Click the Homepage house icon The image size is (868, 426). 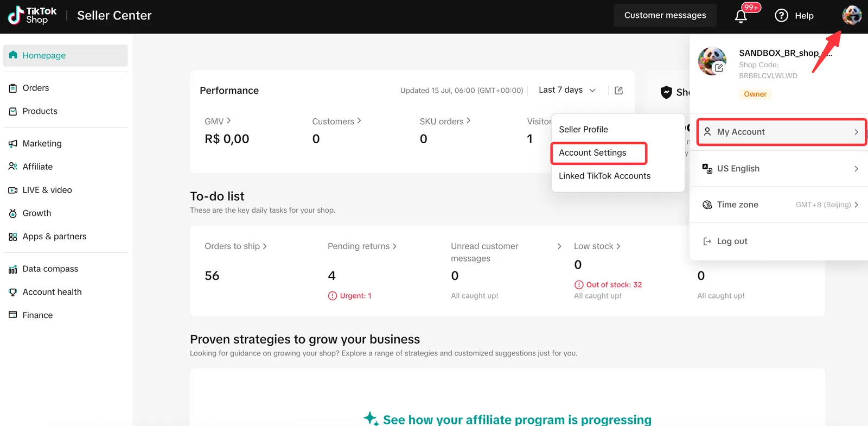pos(13,55)
